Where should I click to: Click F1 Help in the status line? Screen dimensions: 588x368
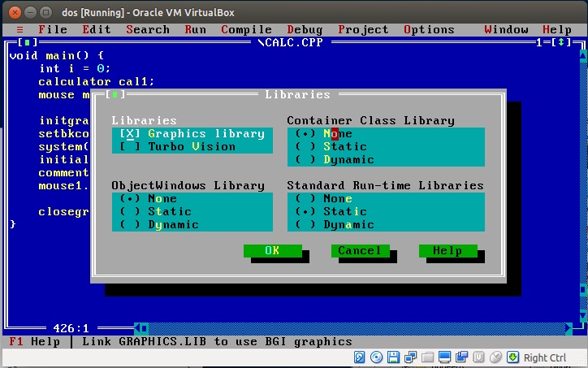click(34, 341)
